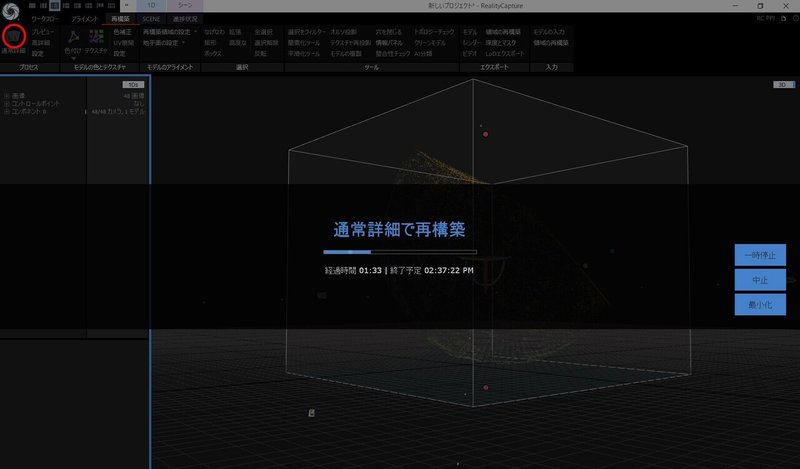Switch to the 1D title bar tab
Image resolution: width=800 pixels, height=469 pixels.
click(x=152, y=6)
